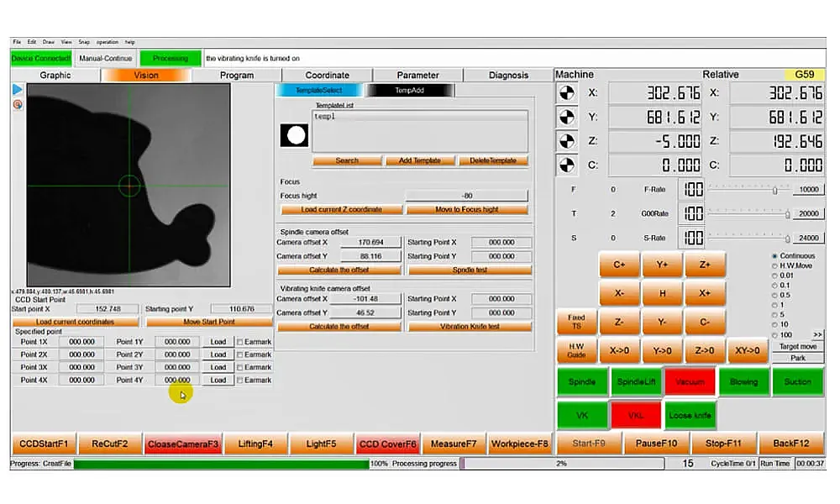Toggle the red VKL button
Screen dimensions: 840x504
click(x=636, y=416)
